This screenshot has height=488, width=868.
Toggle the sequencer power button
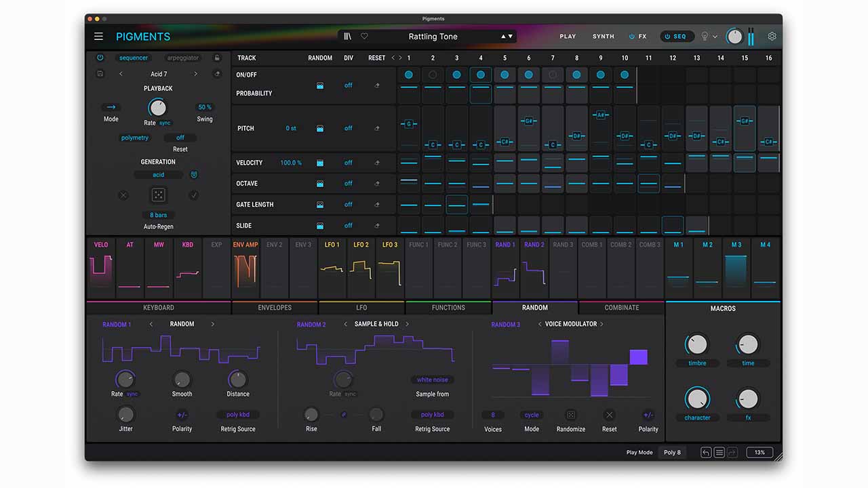(x=100, y=58)
